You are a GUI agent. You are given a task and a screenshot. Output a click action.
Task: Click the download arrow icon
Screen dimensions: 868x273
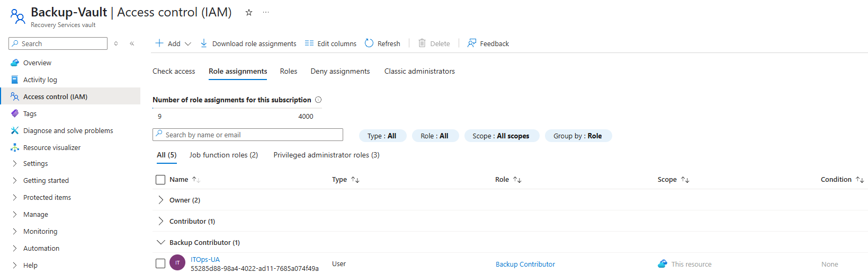coord(204,43)
